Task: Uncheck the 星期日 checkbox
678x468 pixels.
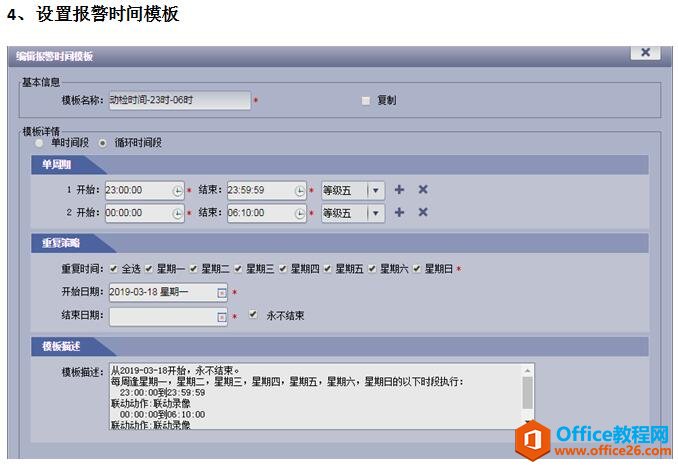Action: click(416, 269)
